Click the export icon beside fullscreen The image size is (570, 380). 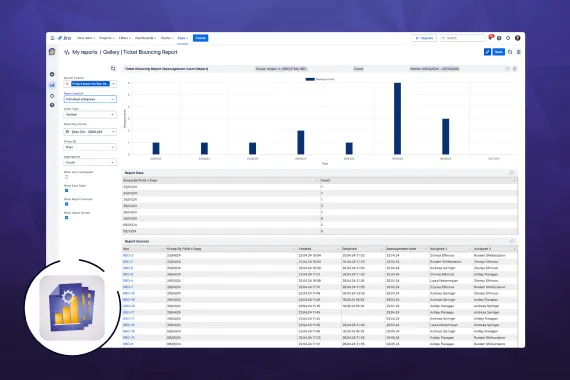[x=519, y=52]
